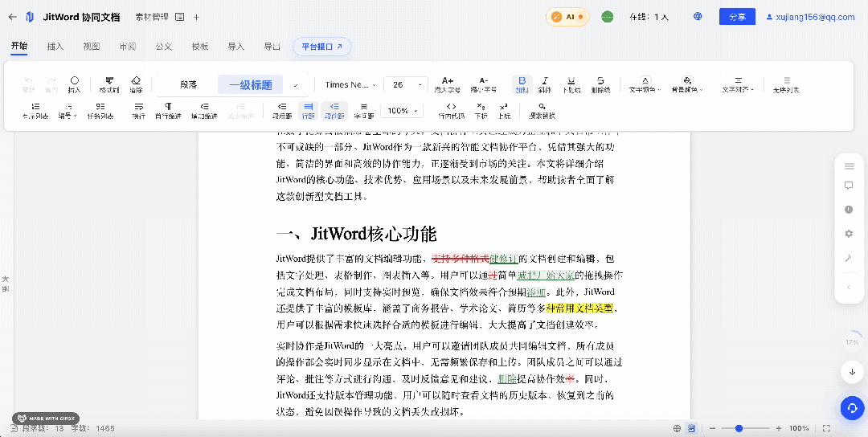The image size is (868, 437).
Task: Open background color (背景颜色) dropdown
Action: coord(687,84)
